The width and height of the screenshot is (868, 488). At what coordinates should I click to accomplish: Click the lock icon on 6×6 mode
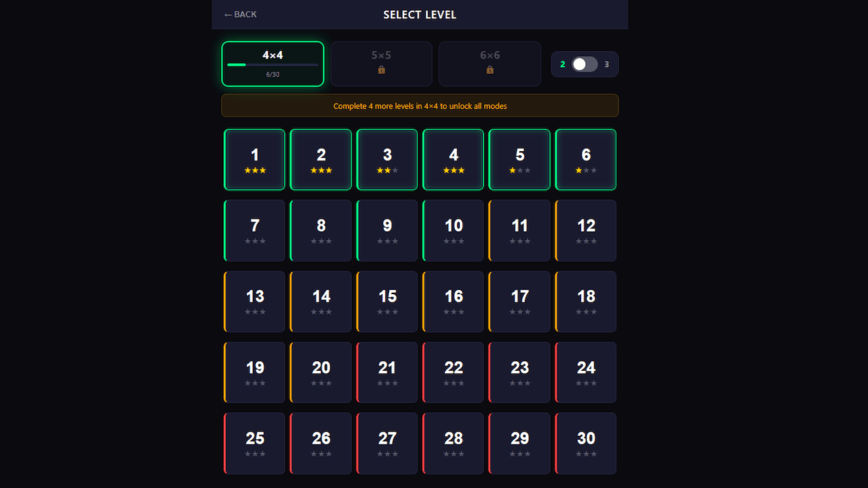coord(490,70)
